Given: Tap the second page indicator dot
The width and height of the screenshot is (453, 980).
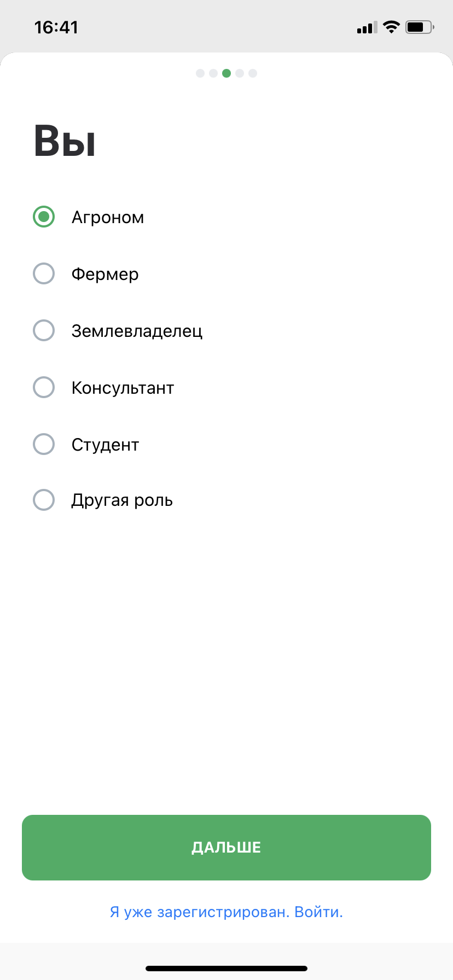Looking at the screenshot, I should [x=213, y=73].
